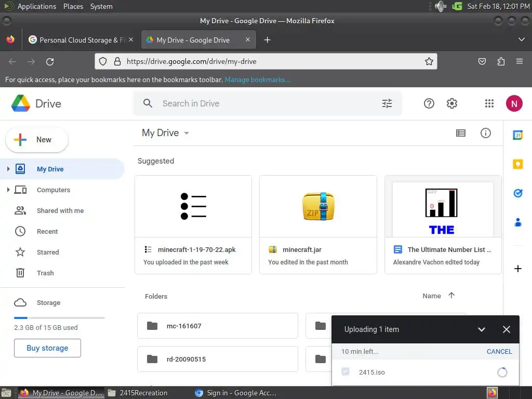Click the Google Drive logo

click(36, 103)
